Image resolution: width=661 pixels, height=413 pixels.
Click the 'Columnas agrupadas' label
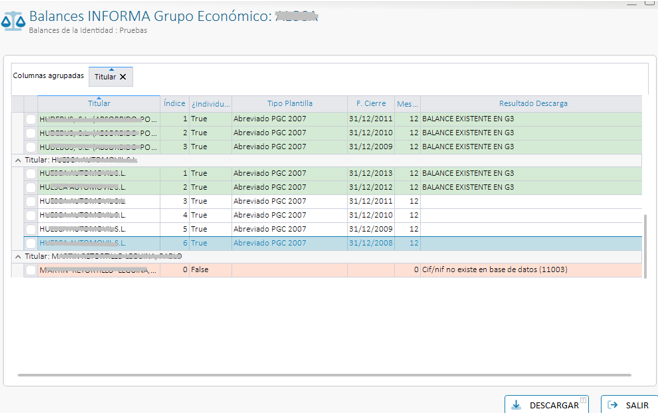click(x=48, y=76)
